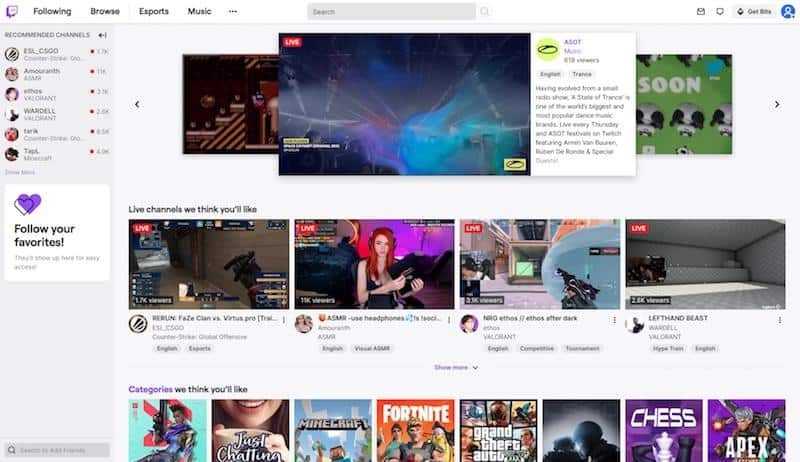
Task: Click the Amouranth avatar under ASMR stream
Action: [304, 324]
